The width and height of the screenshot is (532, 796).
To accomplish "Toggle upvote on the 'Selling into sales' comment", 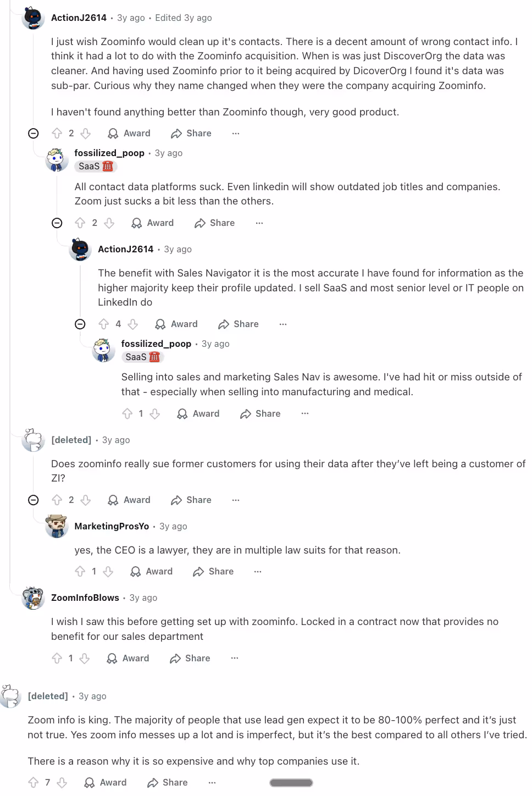I will pyautogui.click(x=128, y=413).
